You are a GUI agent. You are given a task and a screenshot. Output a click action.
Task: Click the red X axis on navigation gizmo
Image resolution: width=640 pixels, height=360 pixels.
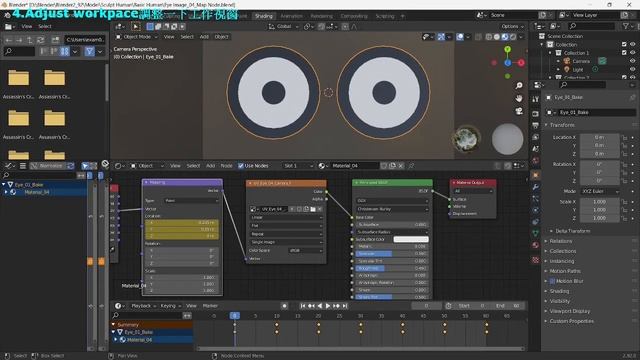pos(521,63)
